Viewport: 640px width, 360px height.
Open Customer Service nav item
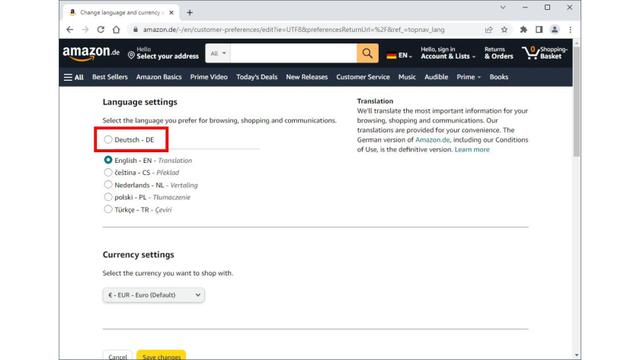point(363,77)
